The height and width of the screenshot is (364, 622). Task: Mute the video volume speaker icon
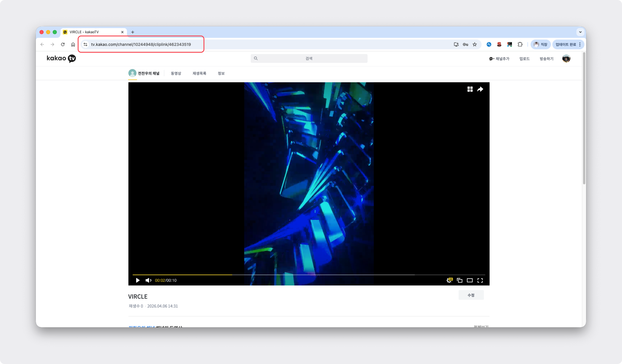[x=148, y=280]
